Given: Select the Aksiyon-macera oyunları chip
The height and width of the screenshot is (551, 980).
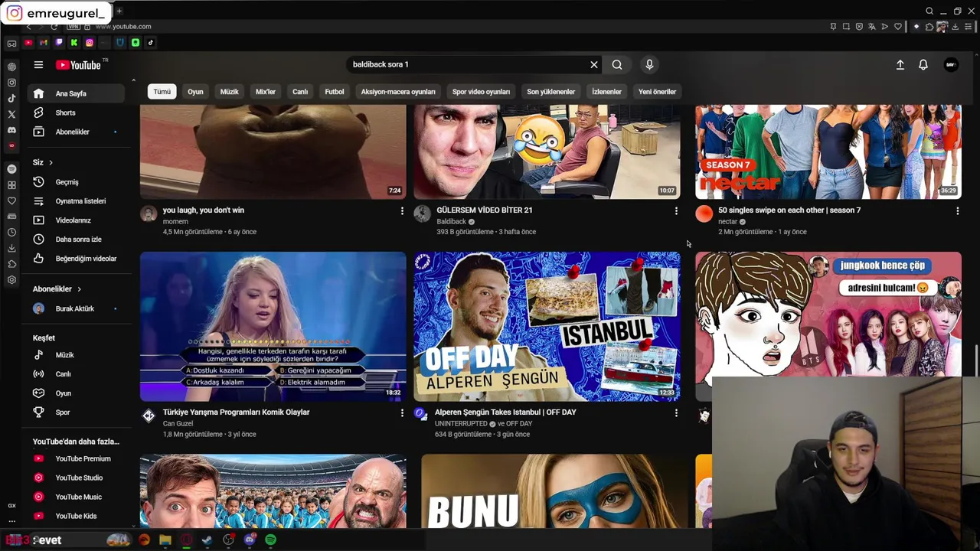Looking at the screenshot, I should pyautogui.click(x=398, y=92).
